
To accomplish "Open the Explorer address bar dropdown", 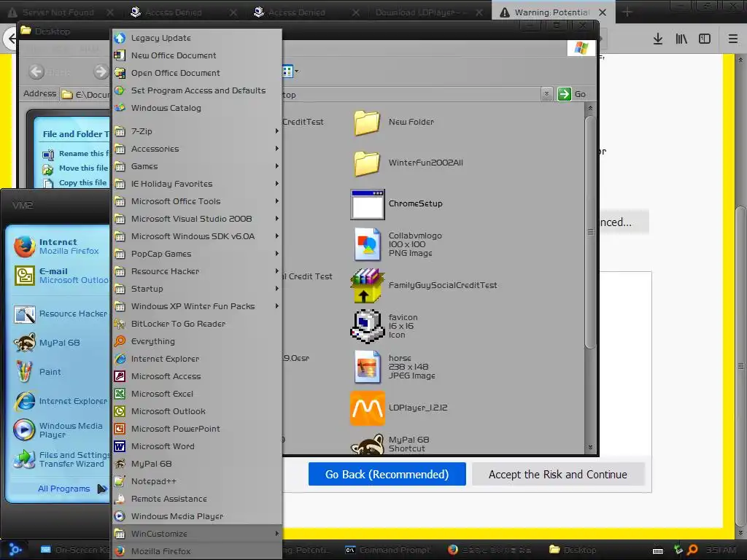I will point(546,94).
